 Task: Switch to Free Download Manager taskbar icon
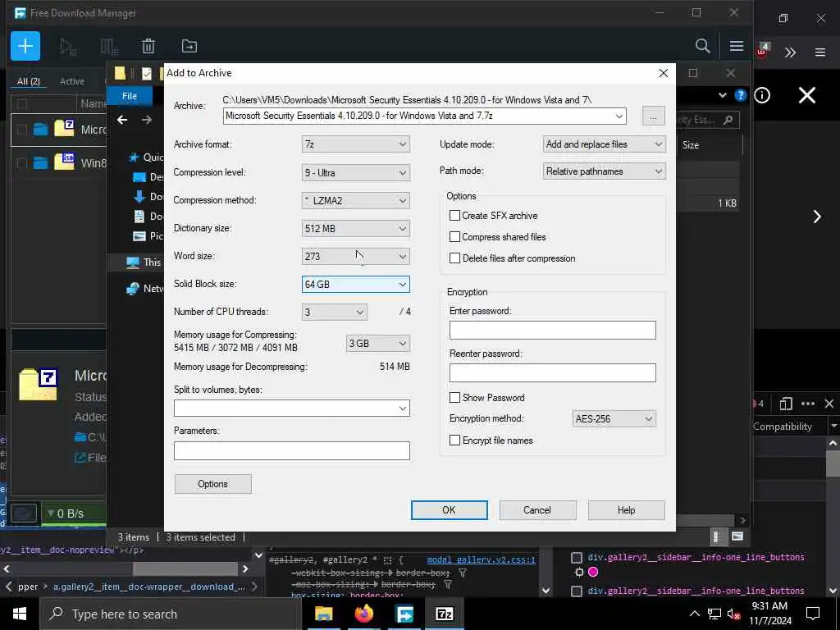tap(404, 614)
